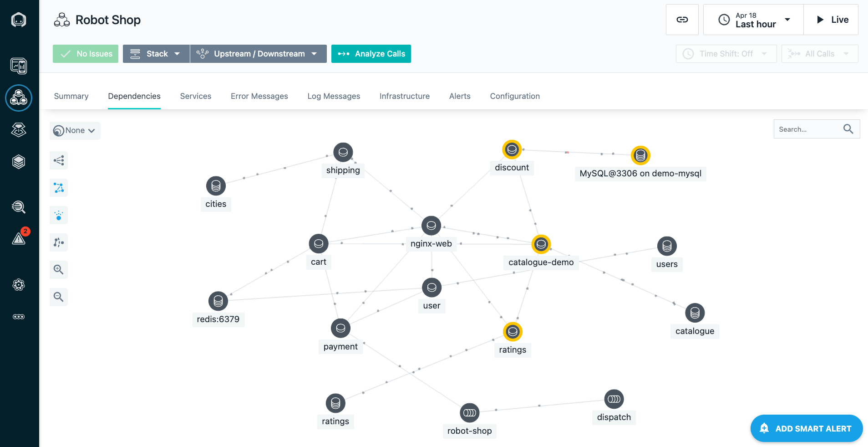Select the hierarchical layout icon
This screenshot has height=447, width=868.
pos(58,160)
